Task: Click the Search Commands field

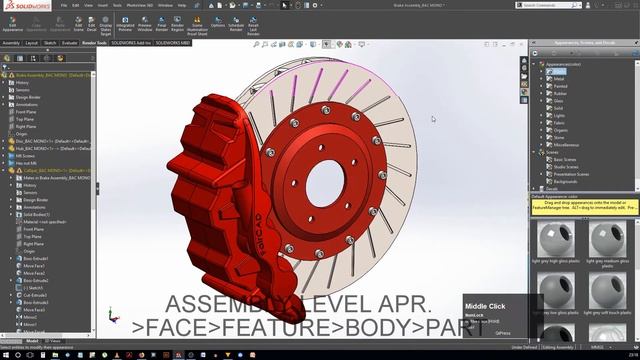Action: pyautogui.click(x=547, y=5)
